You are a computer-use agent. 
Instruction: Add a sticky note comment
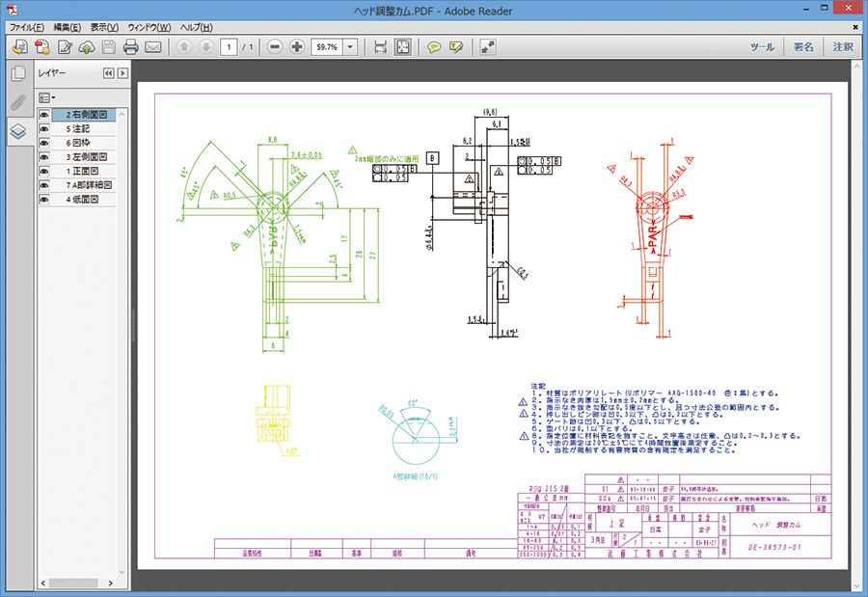point(434,46)
